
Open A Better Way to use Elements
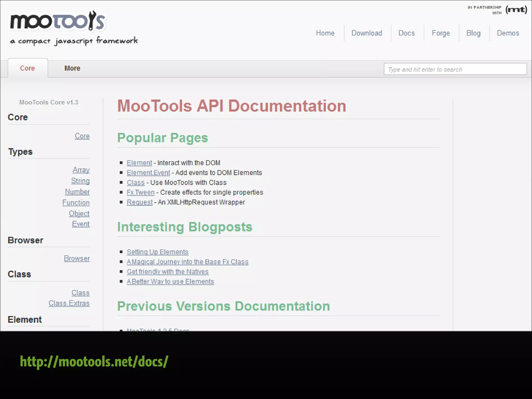pyautogui.click(x=170, y=282)
